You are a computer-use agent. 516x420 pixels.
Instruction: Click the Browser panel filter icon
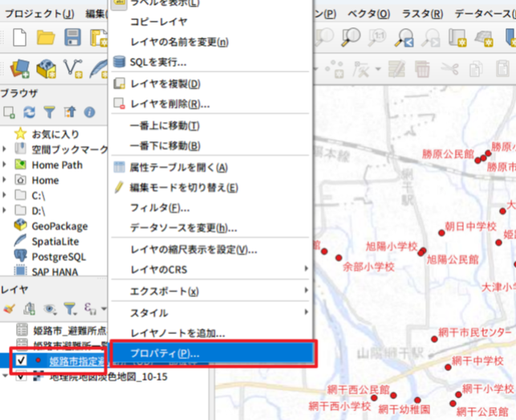[50, 113]
